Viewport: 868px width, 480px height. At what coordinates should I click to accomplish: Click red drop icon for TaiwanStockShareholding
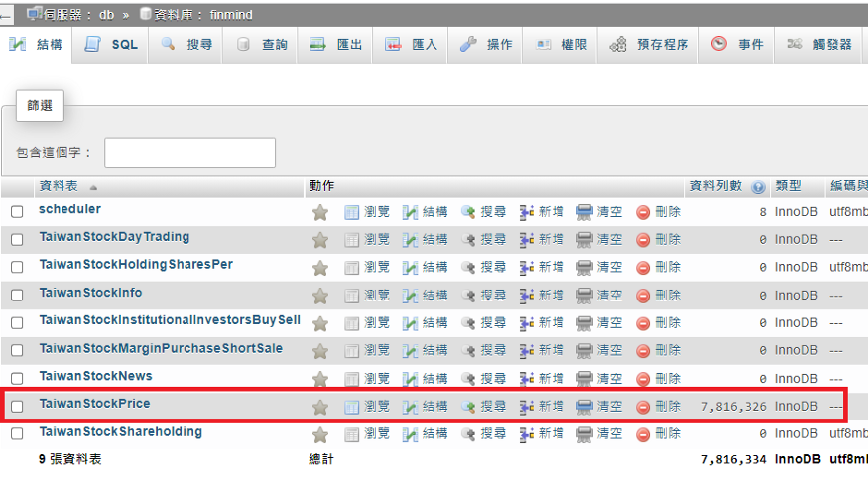[x=643, y=434]
